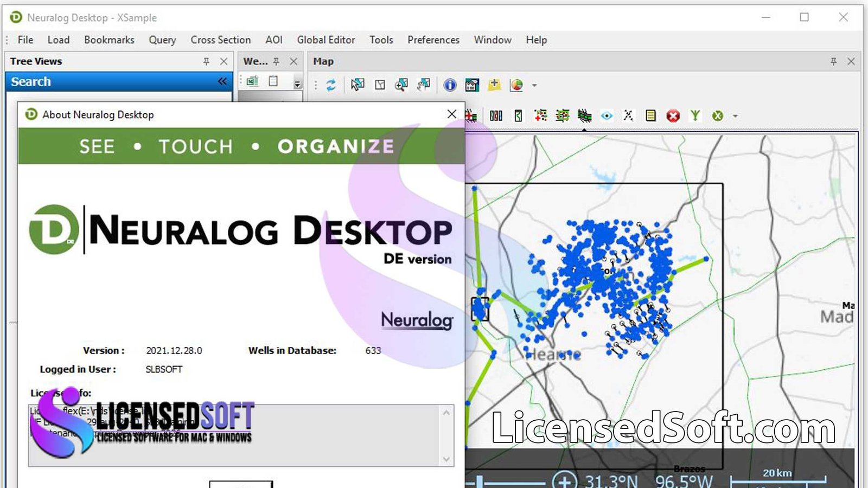868x488 pixels.
Task: Click the refresh map icon
Action: 331,85
